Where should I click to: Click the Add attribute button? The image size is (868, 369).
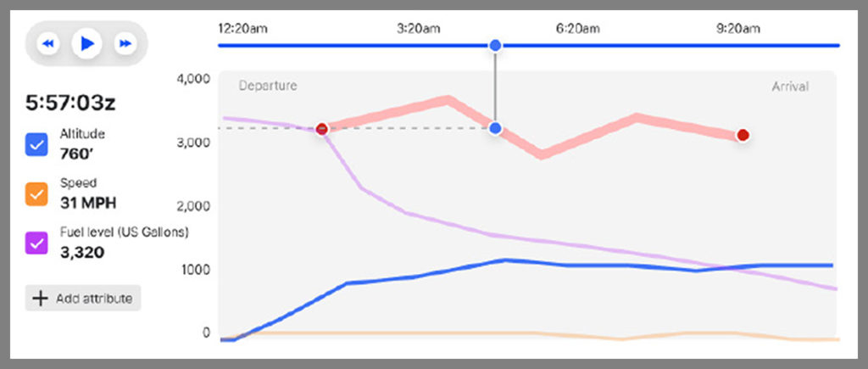point(83,299)
